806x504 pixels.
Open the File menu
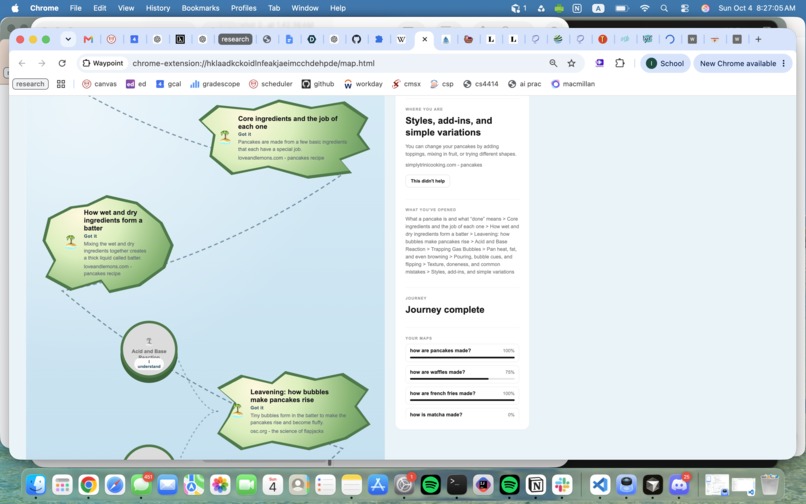(x=76, y=8)
